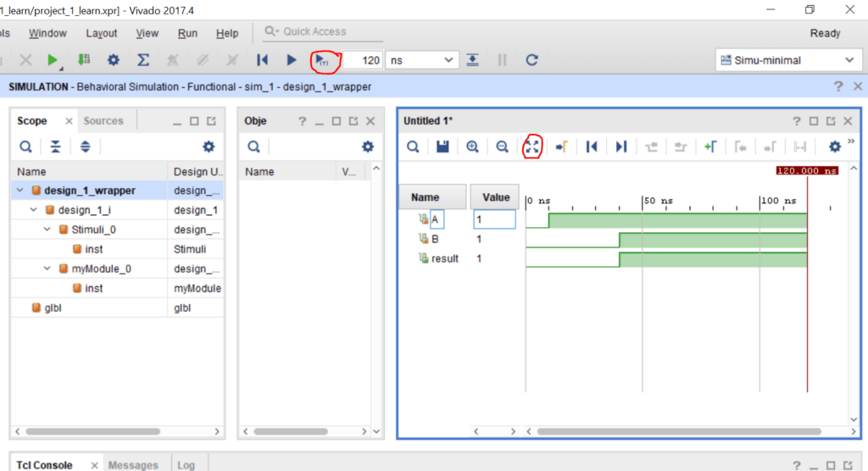The width and height of the screenshot is (868, 471).
Task: Open the View menu
Action: point(147,33)
